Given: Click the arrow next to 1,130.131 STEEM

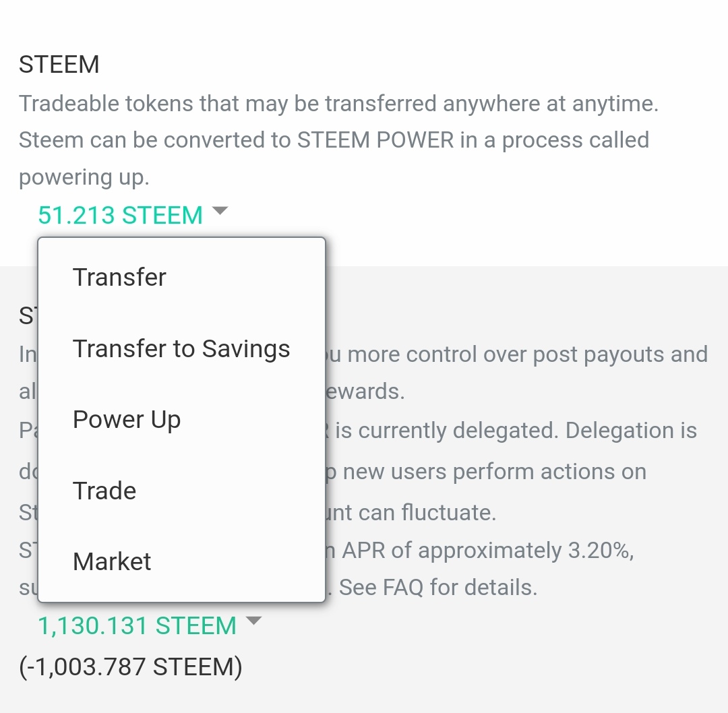Looking at the screenshot, I should (253, 621).
